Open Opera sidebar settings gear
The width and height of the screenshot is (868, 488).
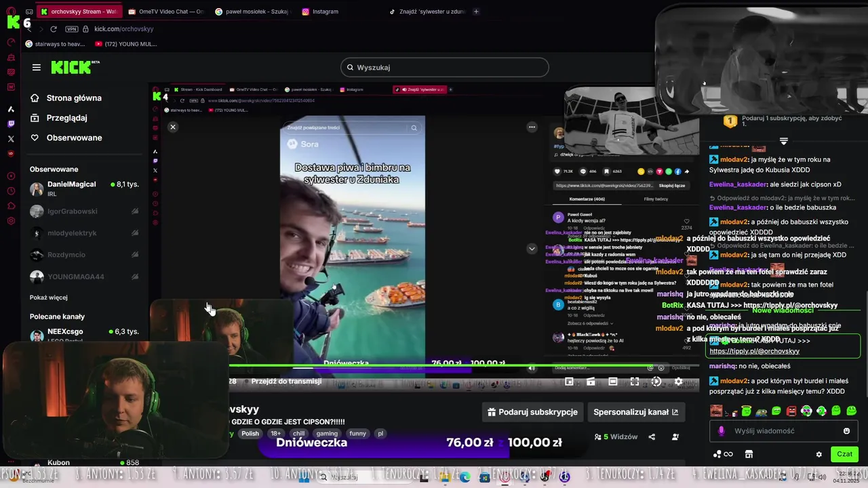(11, 221)
